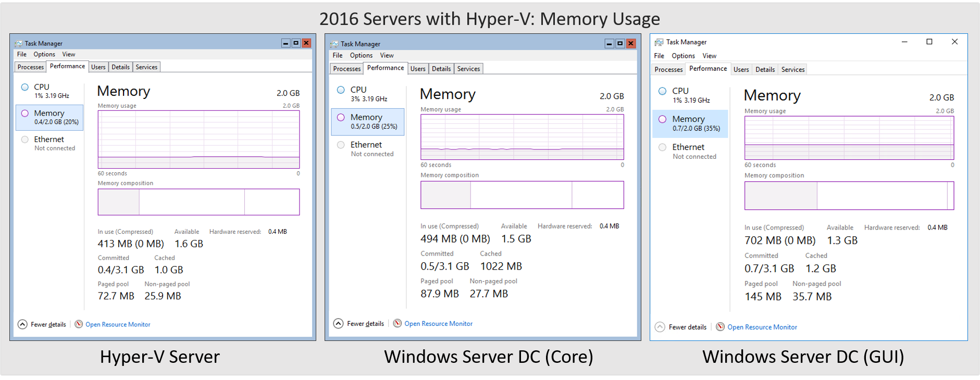980x380 pixels.
Task: Select Memory circle icon in Hyper-V Server window
Action: click(x=25, y=113)
